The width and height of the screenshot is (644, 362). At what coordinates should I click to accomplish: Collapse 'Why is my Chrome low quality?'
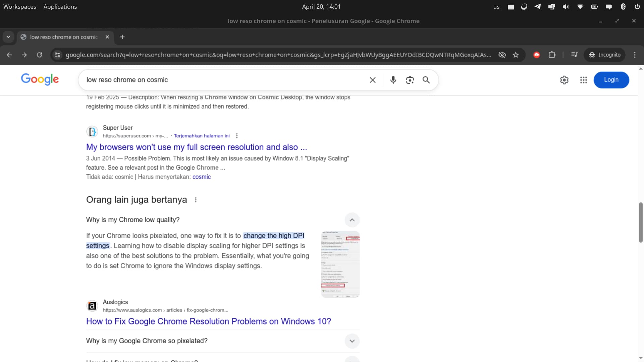tap(352, 220)
